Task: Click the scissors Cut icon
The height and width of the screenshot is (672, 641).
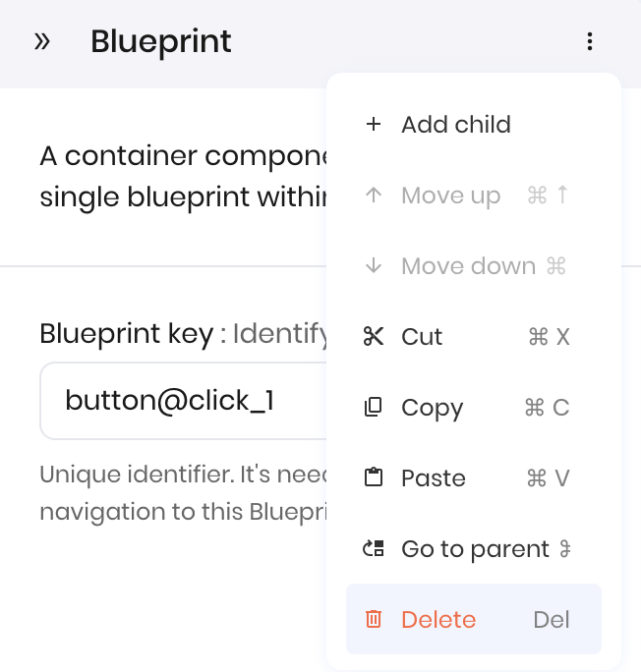Action: [x=374, y=336]
